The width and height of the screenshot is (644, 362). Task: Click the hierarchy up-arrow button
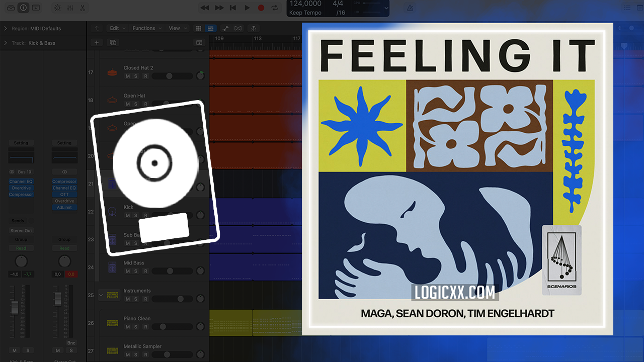(x=97, y=28)
